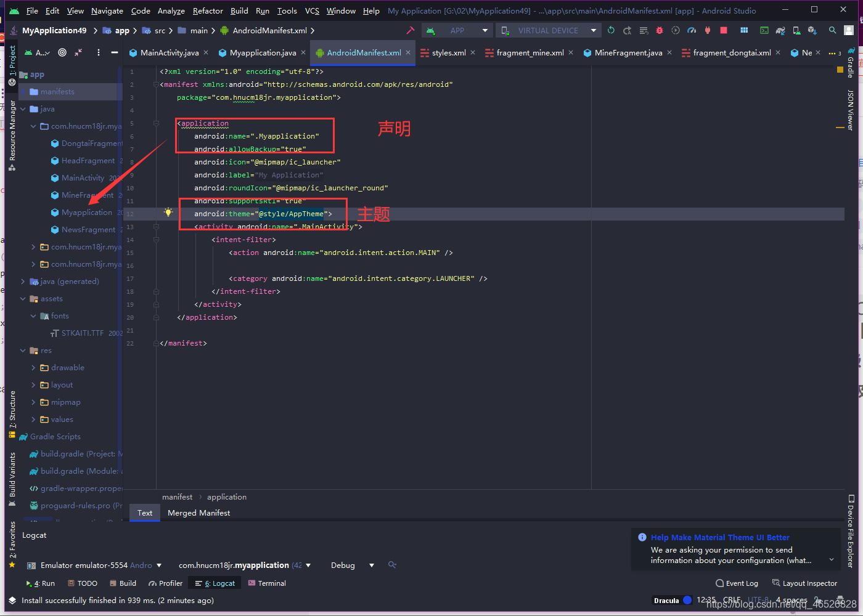This screenshot has height=616, width=863.
Task: Click the Text tab below editor
Action: [x=145, y=513]
